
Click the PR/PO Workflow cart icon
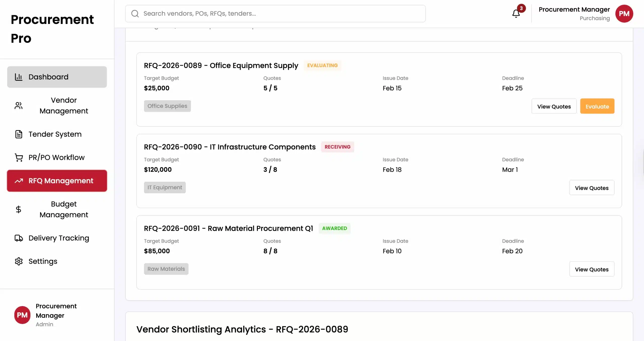coord(19,158)
